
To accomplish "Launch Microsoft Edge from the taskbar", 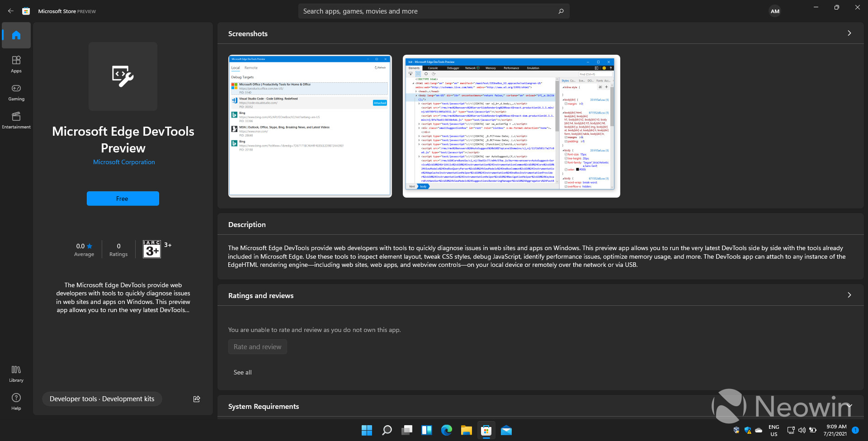I will (446, 430).
